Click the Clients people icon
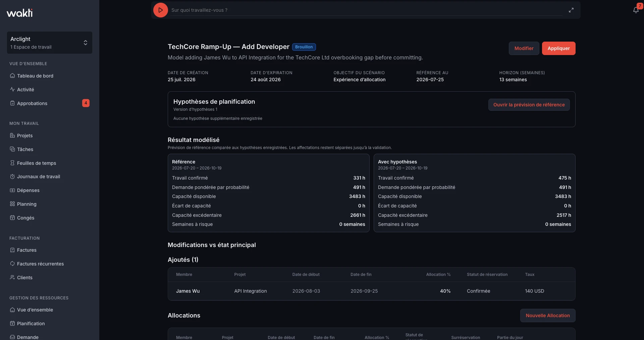This screenshot has width=644, height=340. click(12, 278)
